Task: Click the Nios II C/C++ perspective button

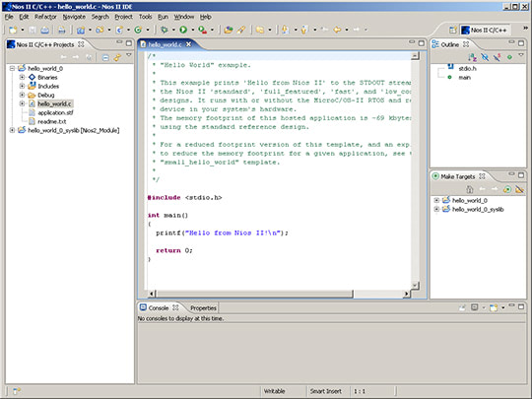Action: [x=485, y=31]
